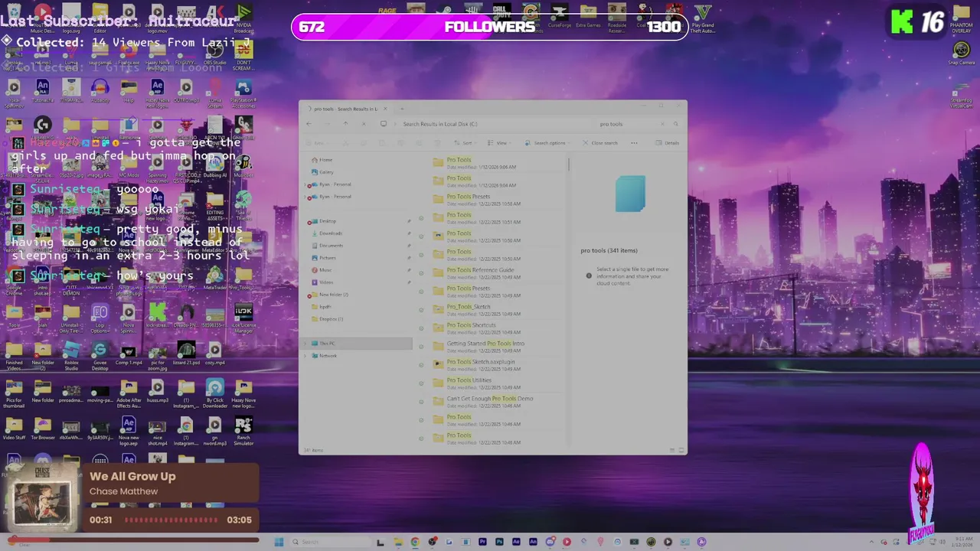The image size is (980, 551).
Task: Select the 'Pro Tools Utilities' result
Action: pyautogui.click(x=498, y=383)
